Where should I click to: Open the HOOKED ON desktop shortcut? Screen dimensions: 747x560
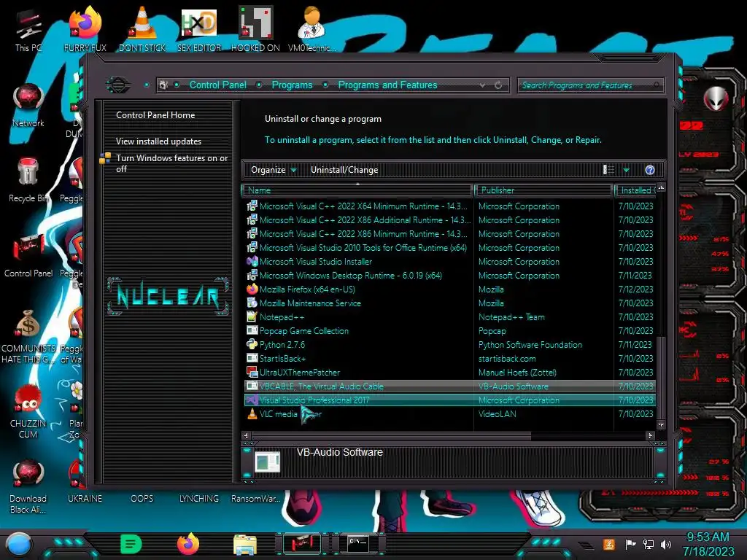tap(255, 31)
